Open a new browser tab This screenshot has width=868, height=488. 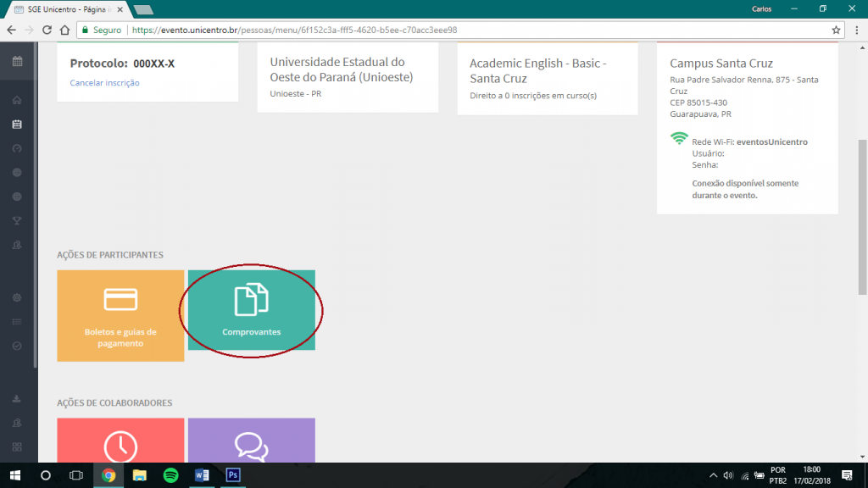pyautogui.click(x=142, y=9)
